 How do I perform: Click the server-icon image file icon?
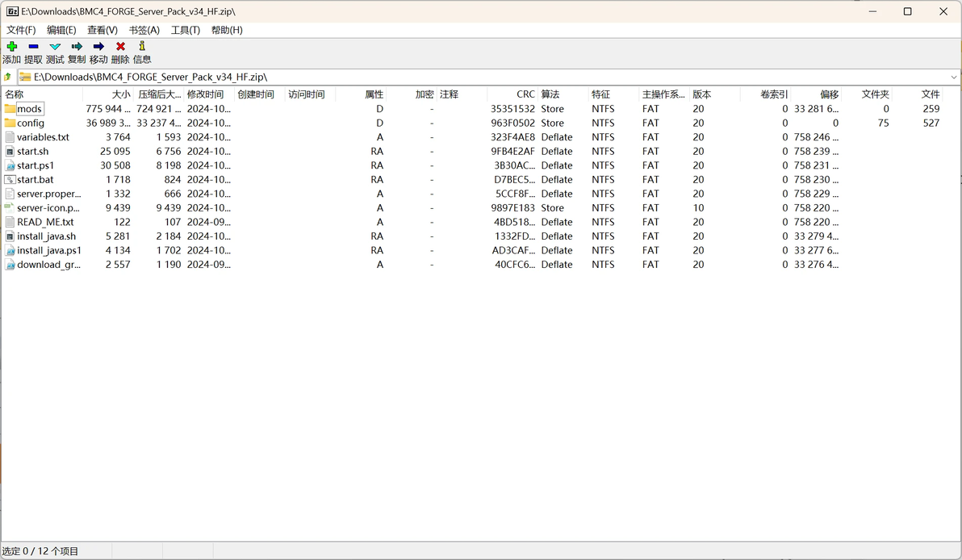(10, 208)
